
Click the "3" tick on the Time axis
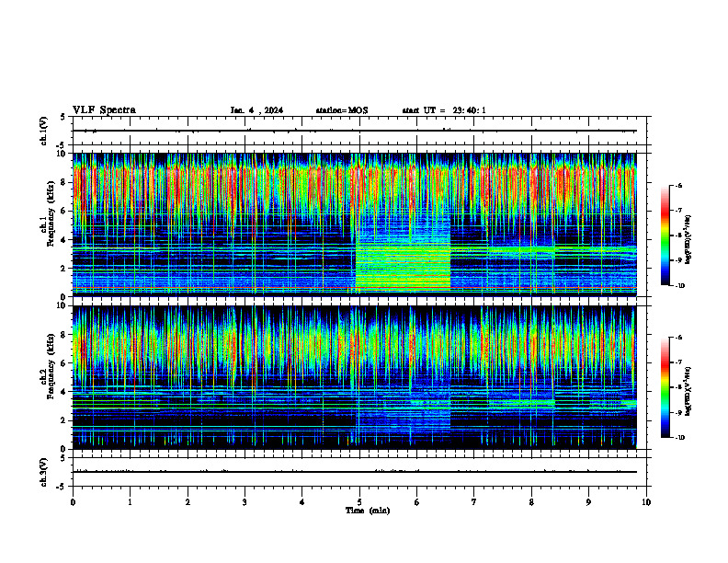(245, 502)
